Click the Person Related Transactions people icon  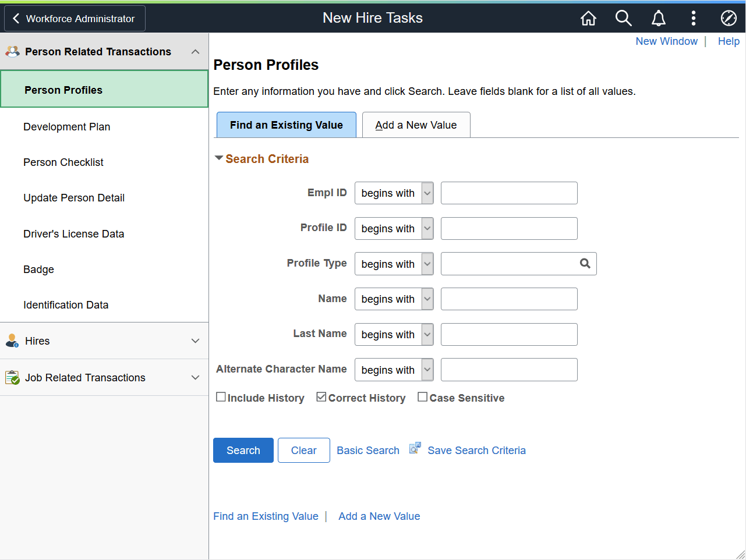[12, 51]
